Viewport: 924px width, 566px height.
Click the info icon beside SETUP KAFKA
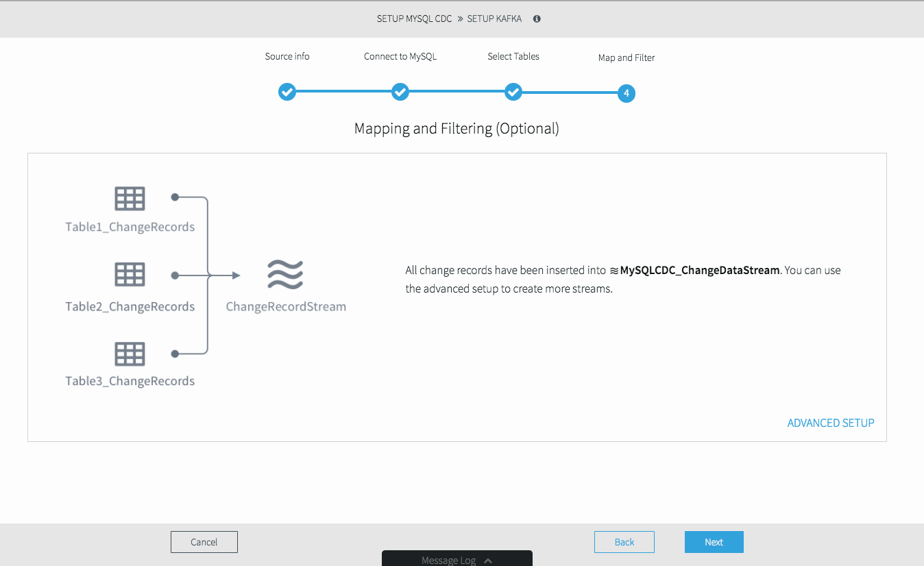click(537, 19)
